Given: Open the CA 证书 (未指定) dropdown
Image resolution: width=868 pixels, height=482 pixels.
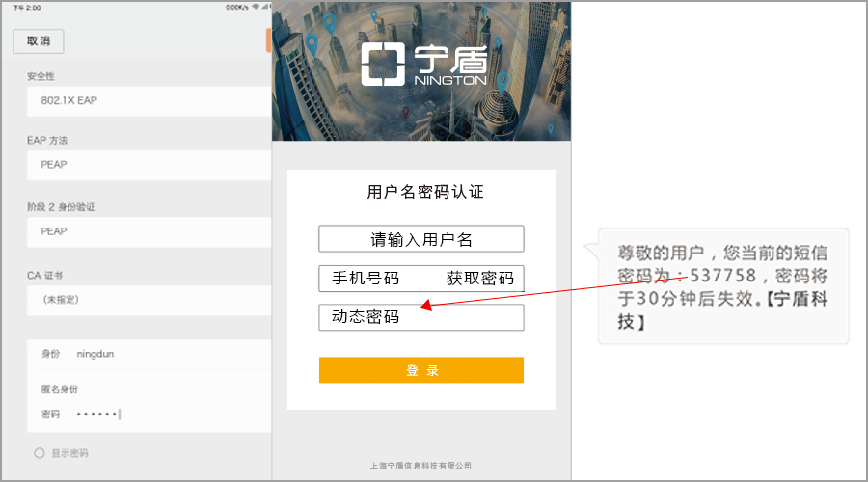Looking at the screenshot, I should click(x=149, y=301).
